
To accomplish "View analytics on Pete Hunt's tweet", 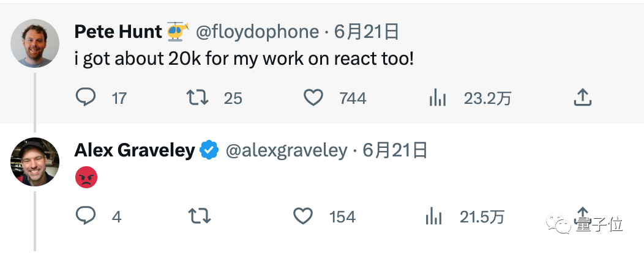I will tap(437, 98).
